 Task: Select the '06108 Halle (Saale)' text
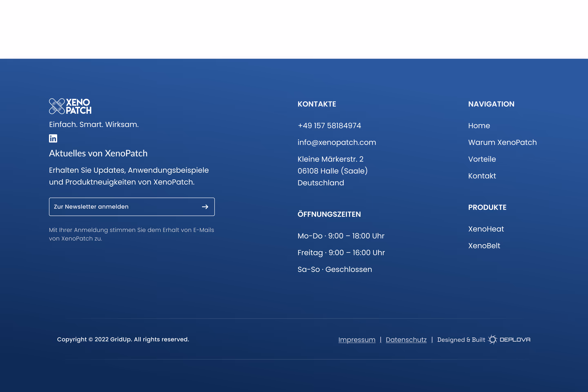tap(333, 171)
